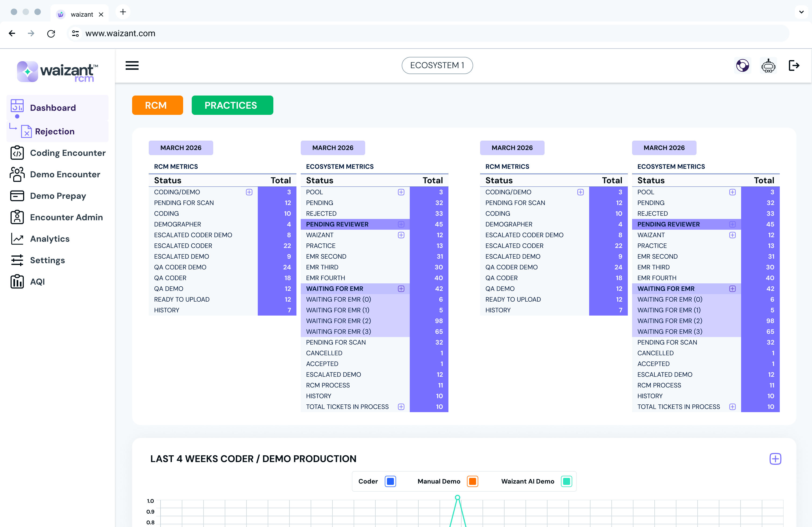Expand the Last 4 Weeks production chart

pos(775,459)
